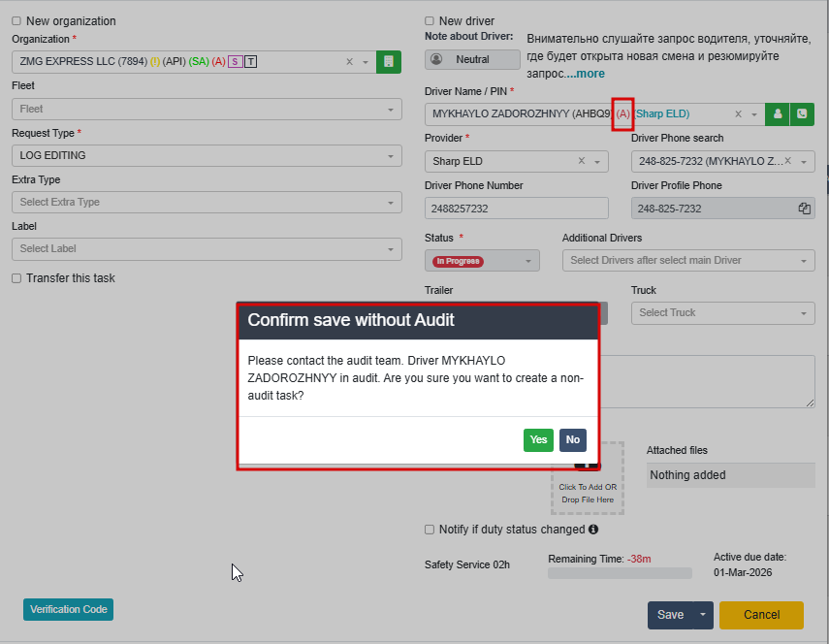
Task: Click the Remaining Time progress bar
Action: click(x=620, y=573)
